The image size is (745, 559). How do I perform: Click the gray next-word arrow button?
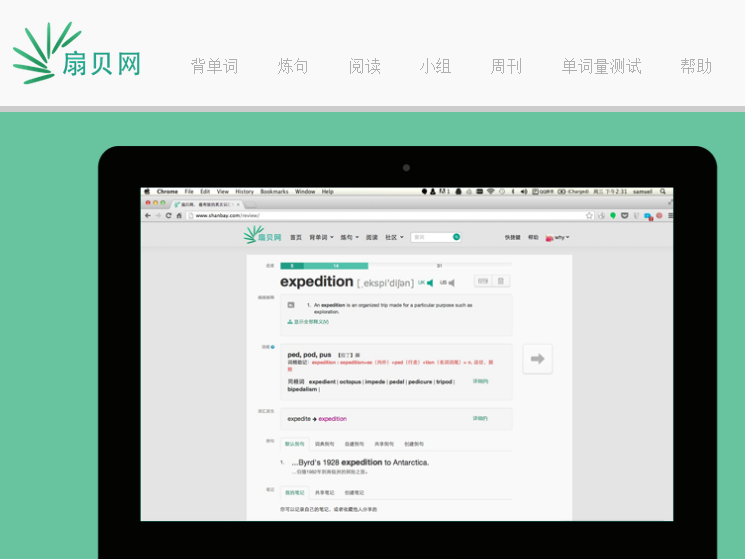(x=537, y=359)
